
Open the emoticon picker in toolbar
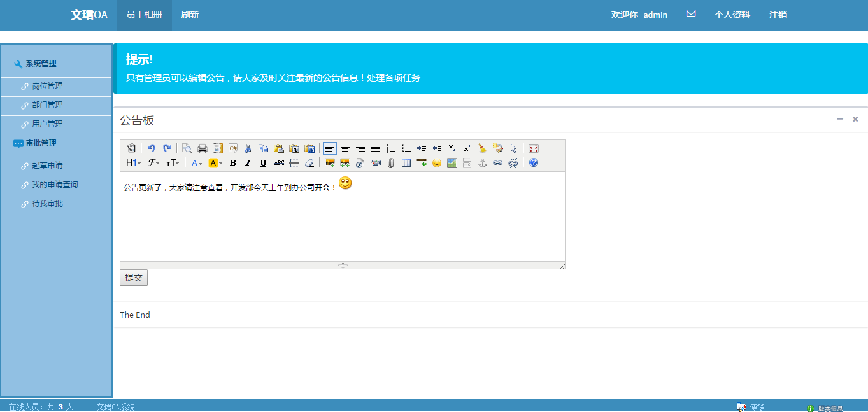[437, 163]
